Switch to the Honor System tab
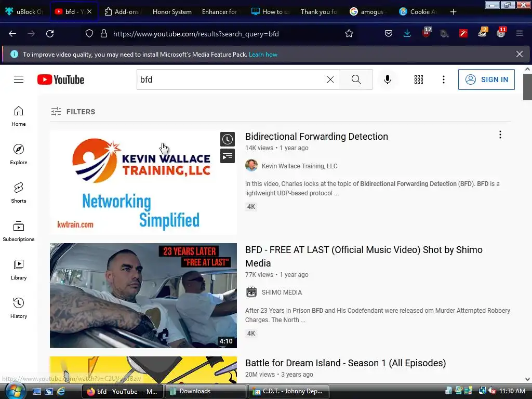The width and height of the screenshot is (532, 399). (x=172, y=11)
